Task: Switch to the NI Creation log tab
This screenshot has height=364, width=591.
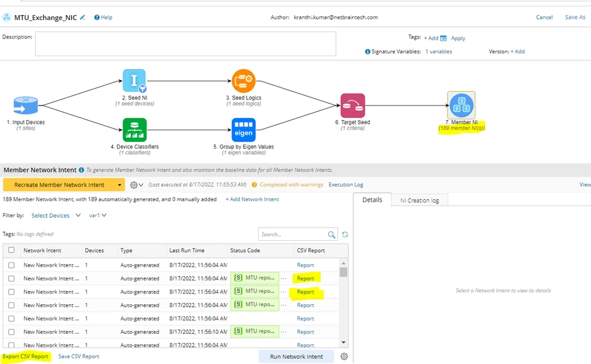Action: [419, 201]
